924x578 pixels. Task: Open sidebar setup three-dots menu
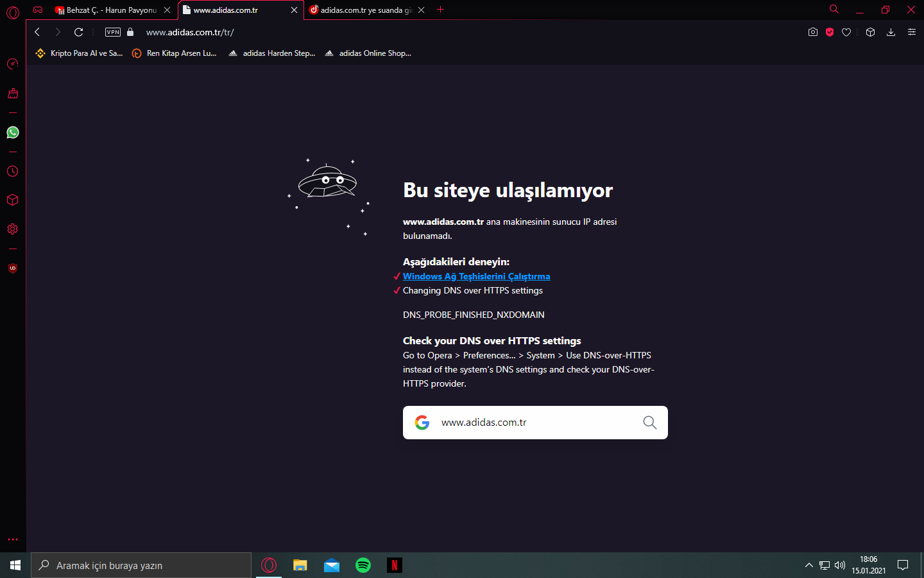pyautogui.click(x=13, y=539)
